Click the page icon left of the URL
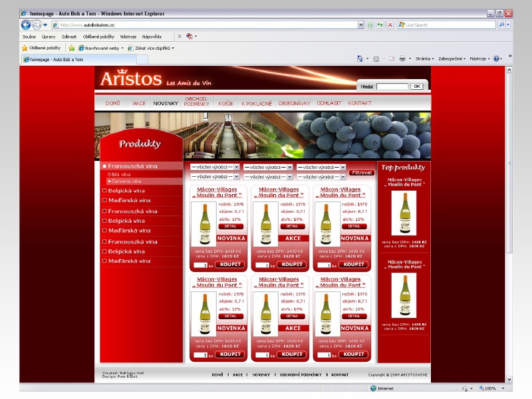This screenshot has height=399, width=532. tap(55, 25)
